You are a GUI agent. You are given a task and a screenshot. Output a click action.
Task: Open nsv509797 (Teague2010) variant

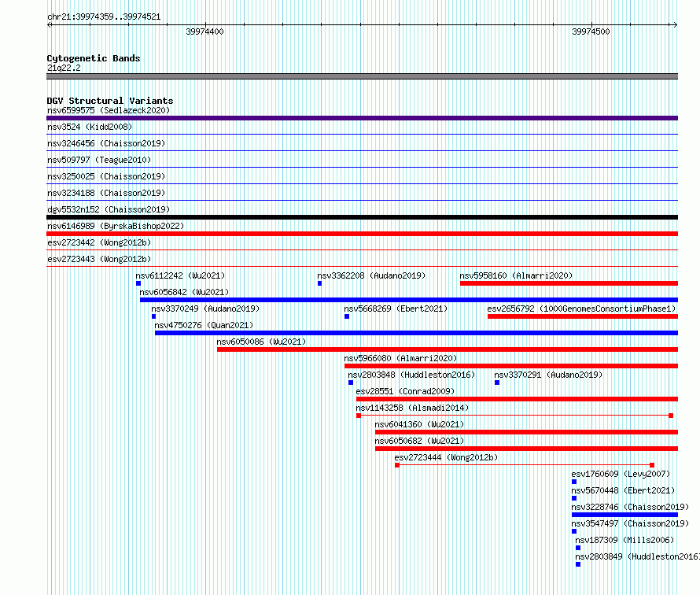pos(99,160)
